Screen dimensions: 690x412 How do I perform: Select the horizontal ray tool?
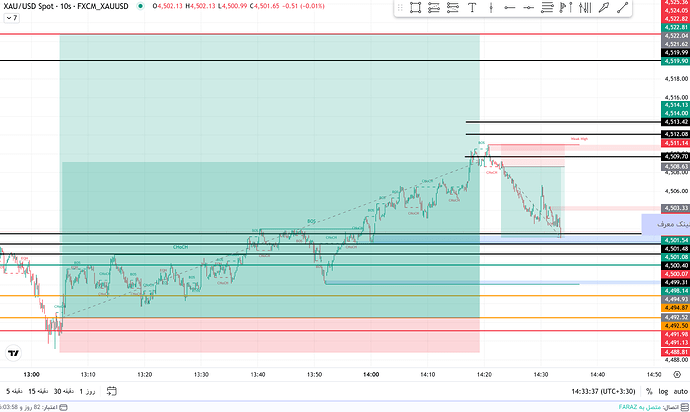pyautogui.click(x=510, y=7)
